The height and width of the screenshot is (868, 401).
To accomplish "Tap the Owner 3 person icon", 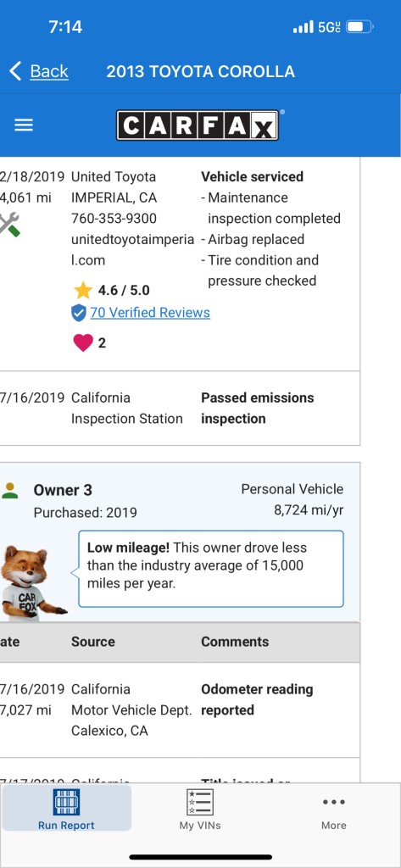I will (x=10, y=491).
